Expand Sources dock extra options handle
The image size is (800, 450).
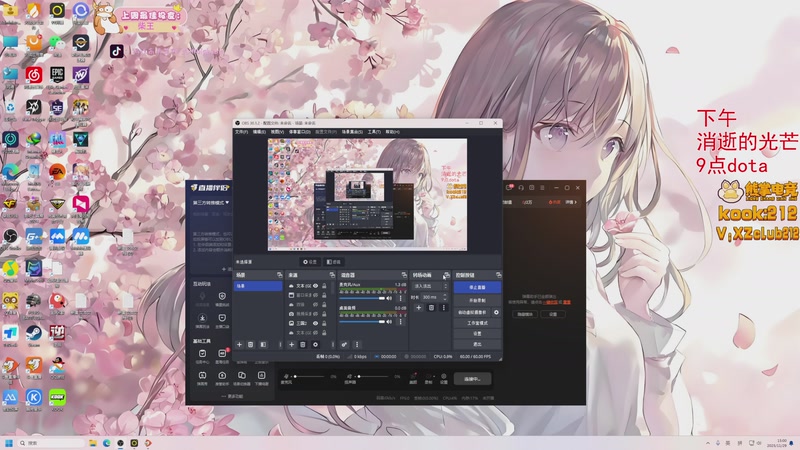pos(333,344)
